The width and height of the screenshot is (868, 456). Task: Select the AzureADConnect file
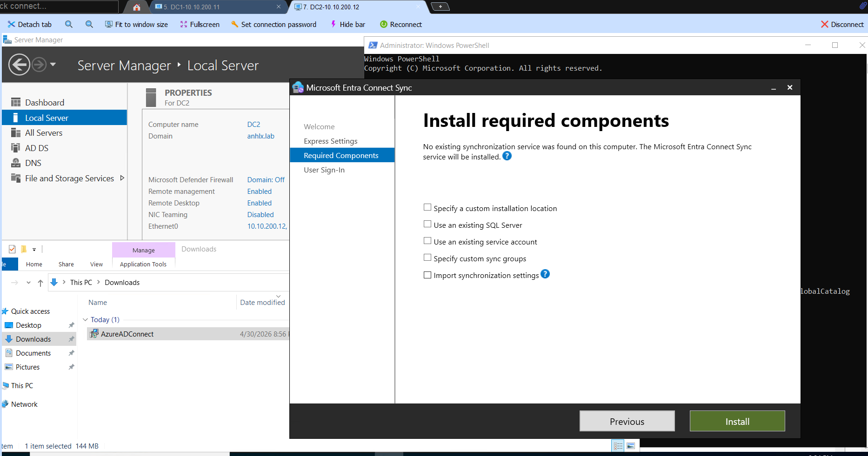click(x=188, y=334)
